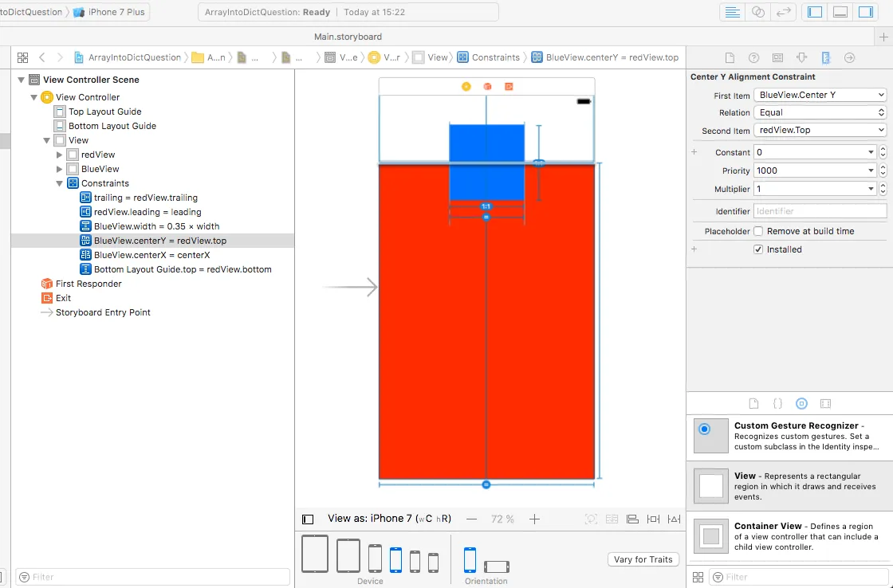Show the File Template library

(753, 404)
